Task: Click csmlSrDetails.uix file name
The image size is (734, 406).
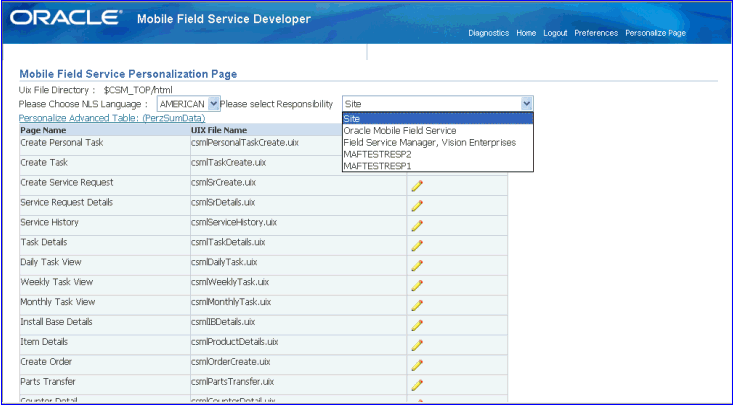Action: tap(223, 202)
